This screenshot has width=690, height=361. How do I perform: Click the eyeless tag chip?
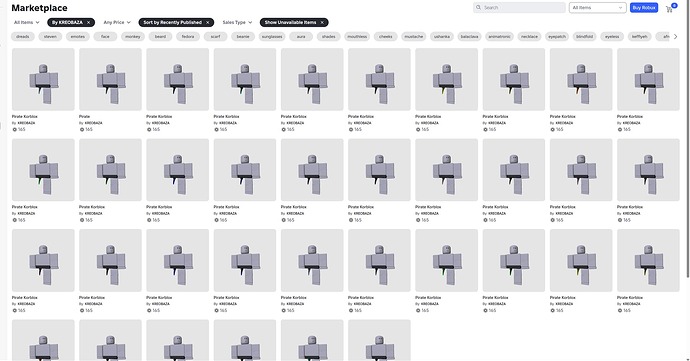(612, 37)
